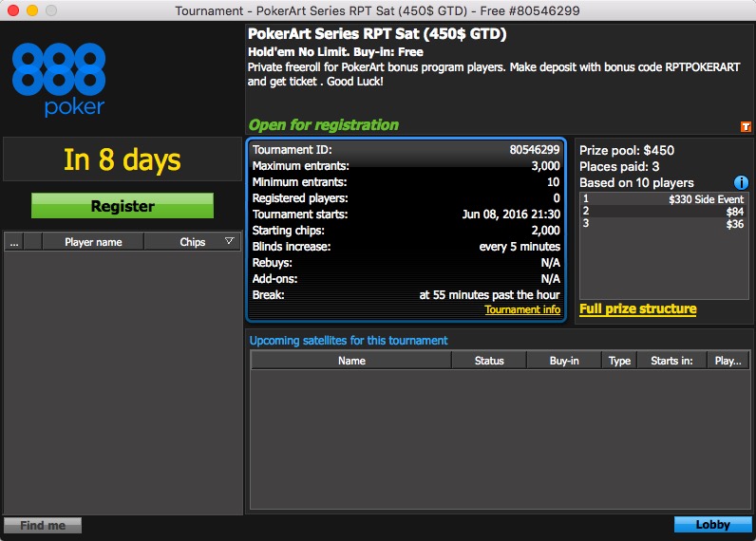Click the green Register button

[x=123, y=206]
